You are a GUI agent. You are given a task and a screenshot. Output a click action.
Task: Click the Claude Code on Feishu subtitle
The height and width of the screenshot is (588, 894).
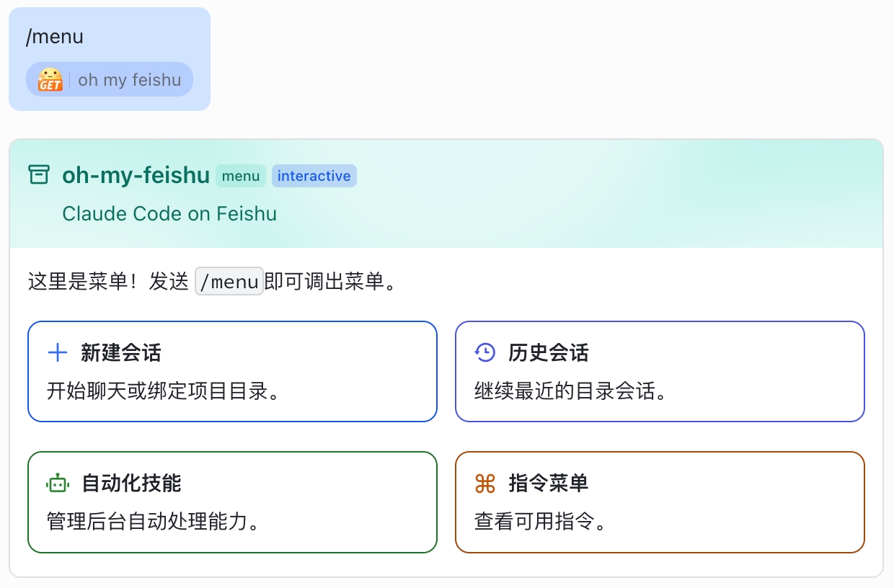point(169,214)
